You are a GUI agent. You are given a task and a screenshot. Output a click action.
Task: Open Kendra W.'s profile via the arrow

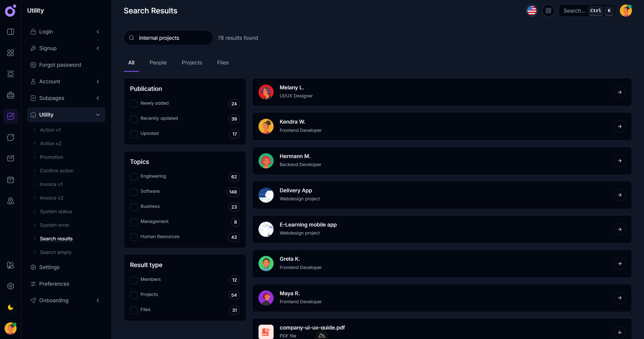[620, 127]
